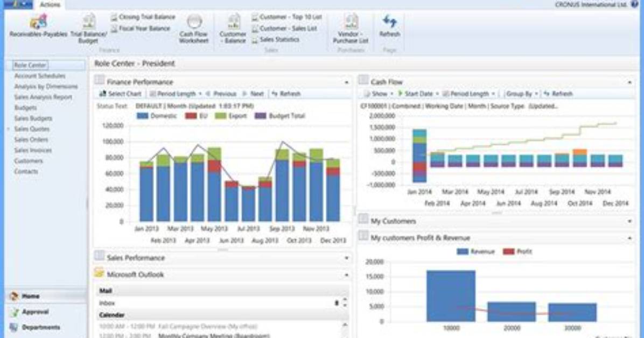Click the Refresh page ribbon icon
The height and width of the screenshot is (338, 644).
(389, 26)
